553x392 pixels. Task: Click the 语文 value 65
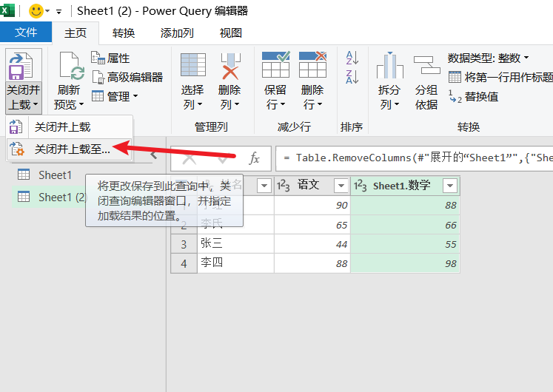(x=312, y=225)
